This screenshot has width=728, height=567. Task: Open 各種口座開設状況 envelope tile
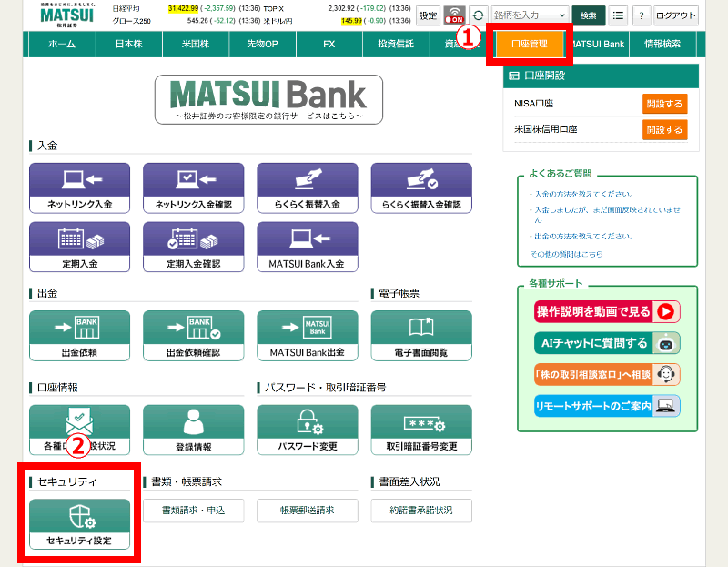79,430
